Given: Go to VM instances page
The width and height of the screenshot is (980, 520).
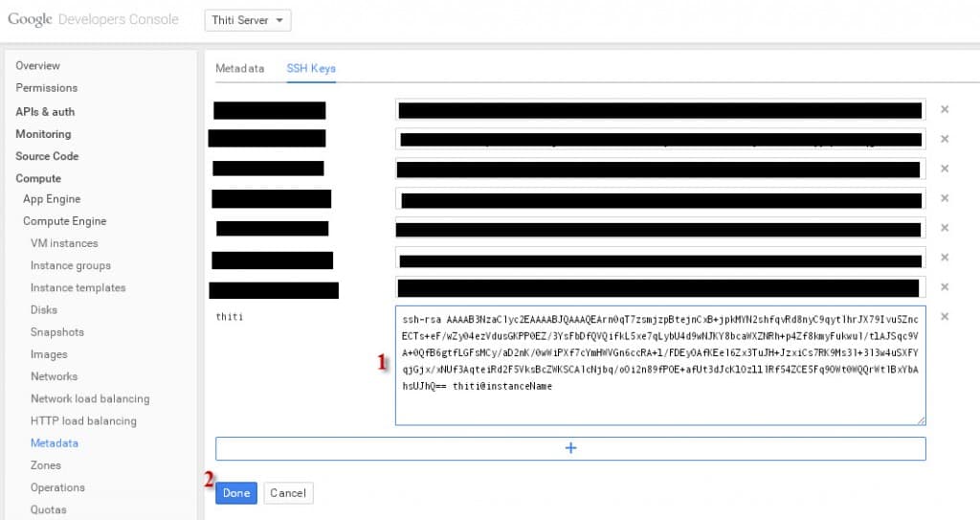Looking at the screenshot, I should [x=64, y=243].
